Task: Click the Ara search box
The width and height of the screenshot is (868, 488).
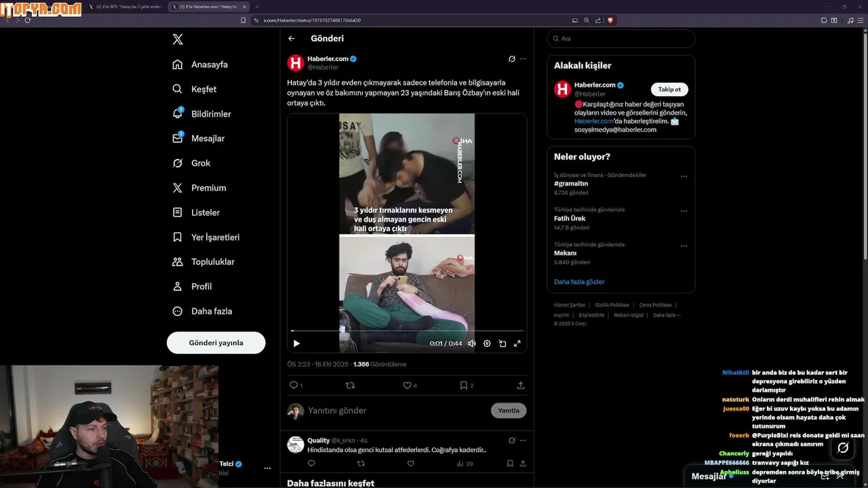Action: pyautogui.click(x=621, y=39)
